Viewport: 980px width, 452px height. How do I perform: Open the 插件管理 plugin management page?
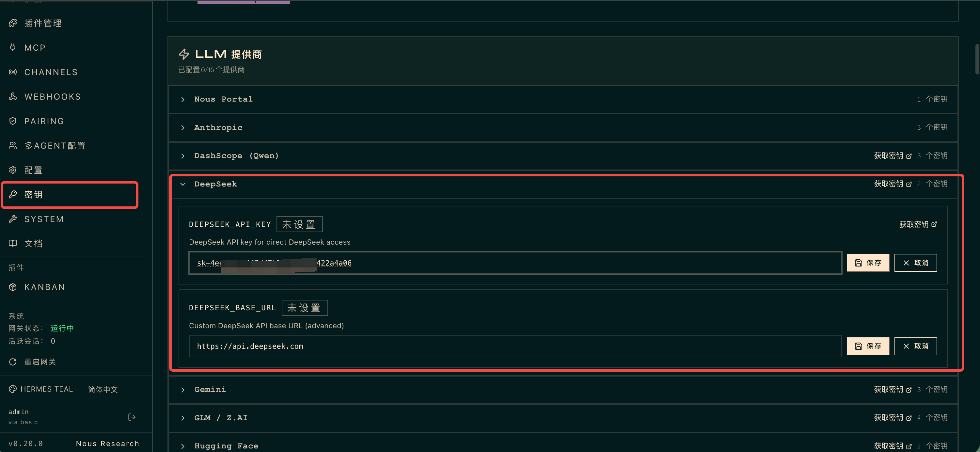pos(43,23)
